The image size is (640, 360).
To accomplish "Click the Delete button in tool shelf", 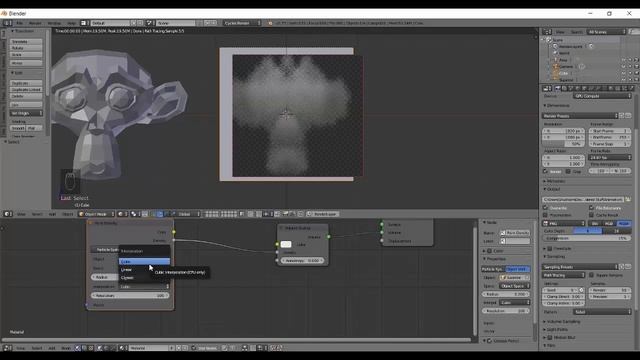I will click(x=26, y=96).
